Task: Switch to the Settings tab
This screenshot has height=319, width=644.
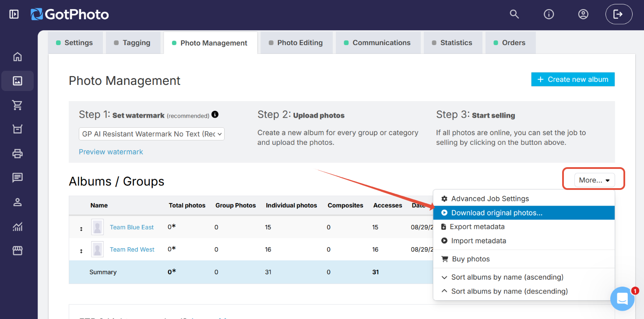Action: click(x=75, y=43)
